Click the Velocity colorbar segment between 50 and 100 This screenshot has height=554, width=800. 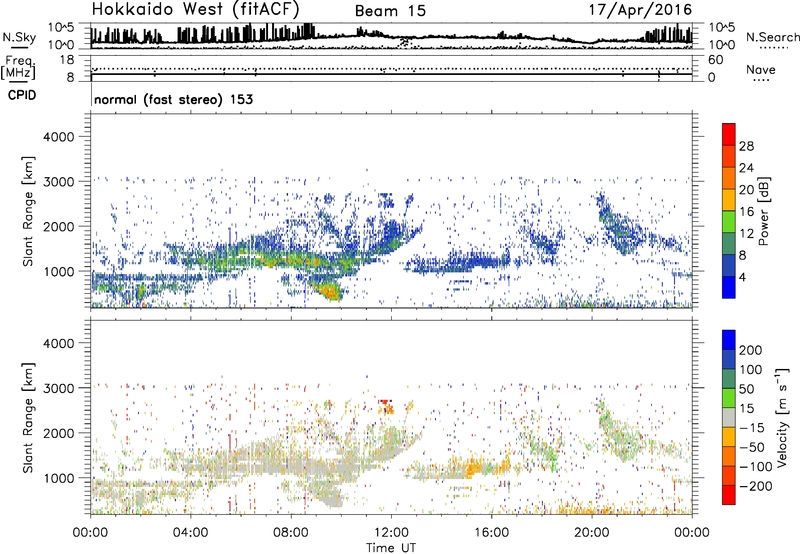pyautogui.click(x=729, y=379)
